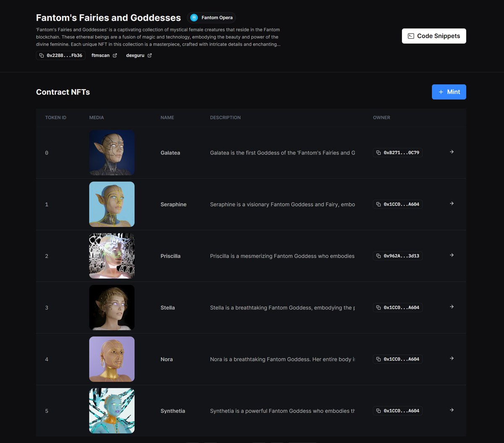Click the name Stella
The height and width of the screenshot is (443, 504).
pyautogui.click(x=168, y=308)
